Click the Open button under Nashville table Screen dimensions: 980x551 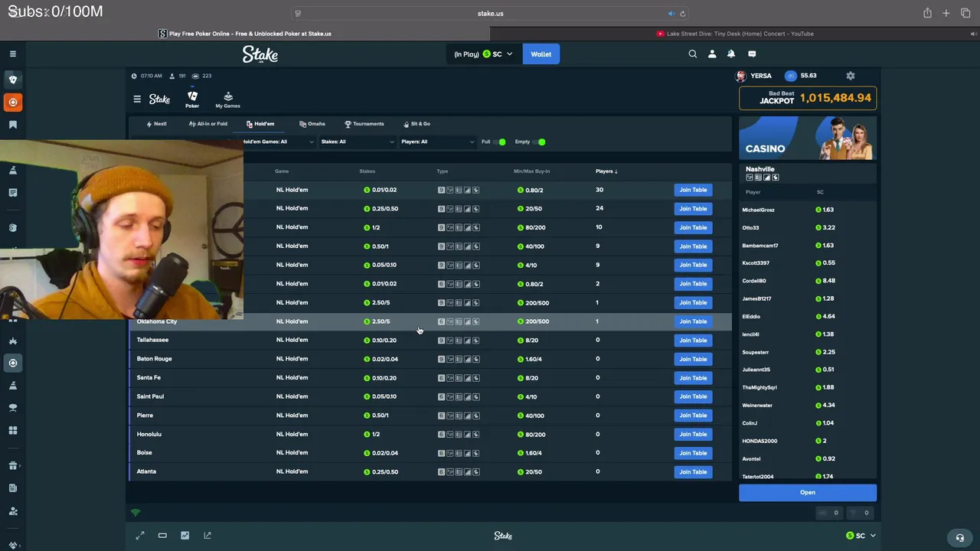pos(808,493)
